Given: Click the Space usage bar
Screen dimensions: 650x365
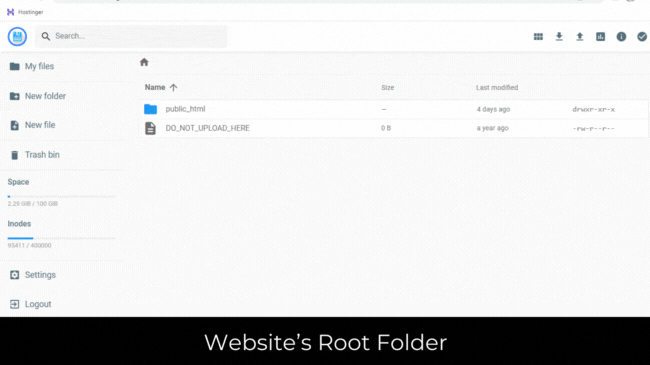Looking at the screenshot, I should pyautogui.click(x=61, y=197).
